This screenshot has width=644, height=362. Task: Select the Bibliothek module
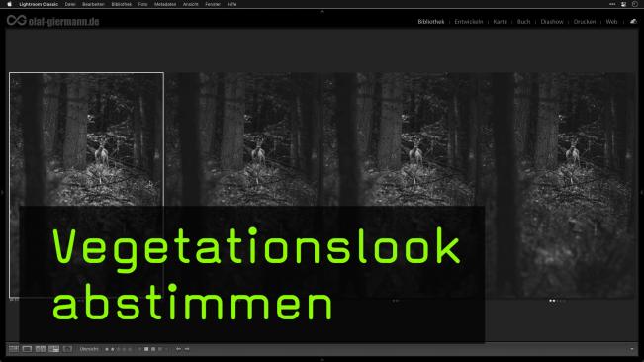(x=431, y=22)
